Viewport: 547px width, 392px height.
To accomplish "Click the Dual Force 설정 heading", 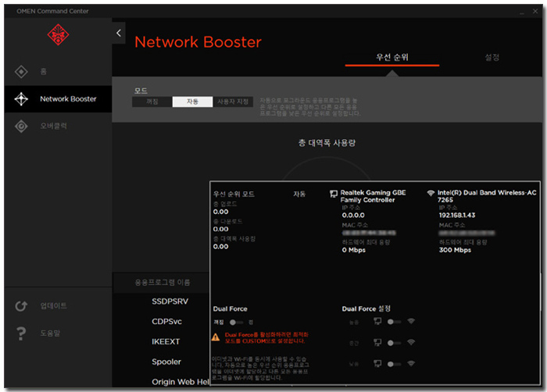I will (366, 308).
